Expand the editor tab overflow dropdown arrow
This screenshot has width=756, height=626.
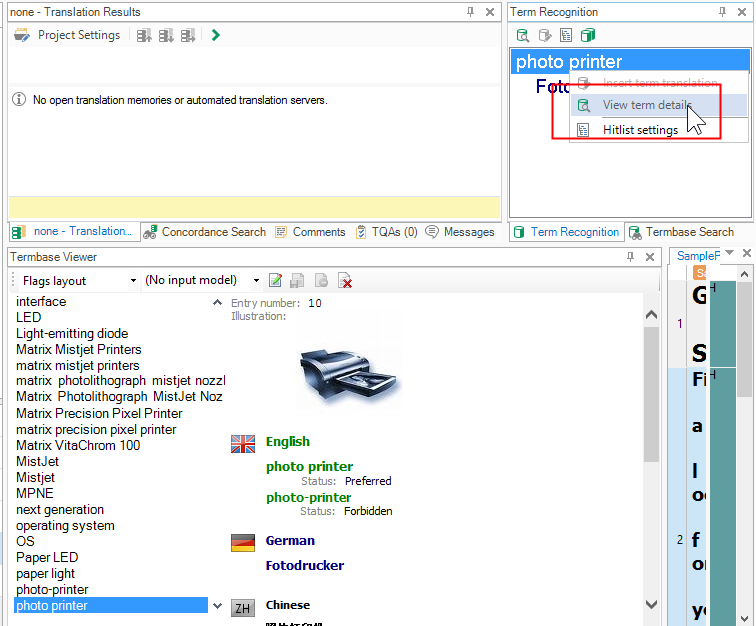click(730, 253)
